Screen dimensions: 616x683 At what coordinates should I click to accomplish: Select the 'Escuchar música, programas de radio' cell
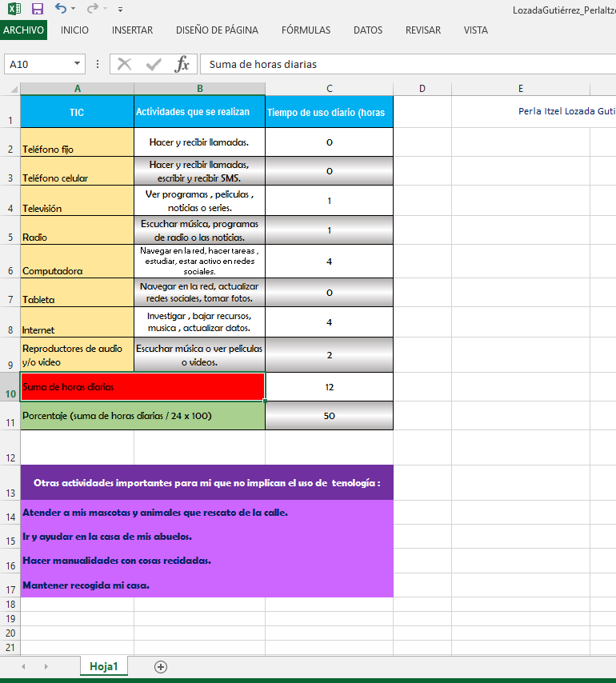(x=199, y=230)
